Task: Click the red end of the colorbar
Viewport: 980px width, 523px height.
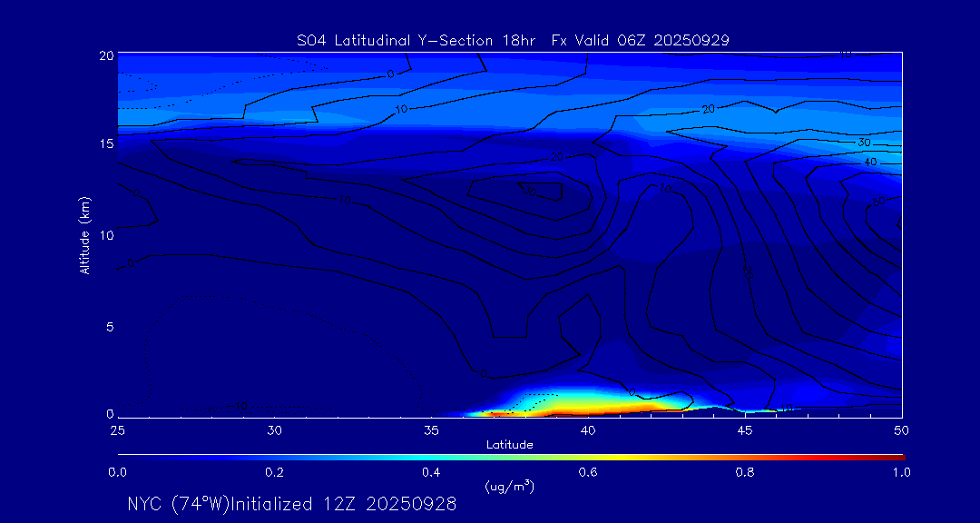Action: coord(894,457)
